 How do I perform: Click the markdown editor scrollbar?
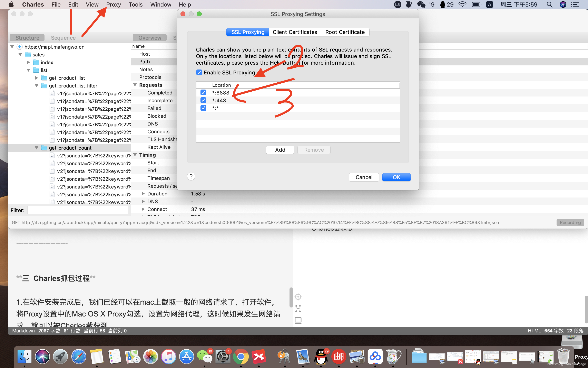tap(291, 297)
